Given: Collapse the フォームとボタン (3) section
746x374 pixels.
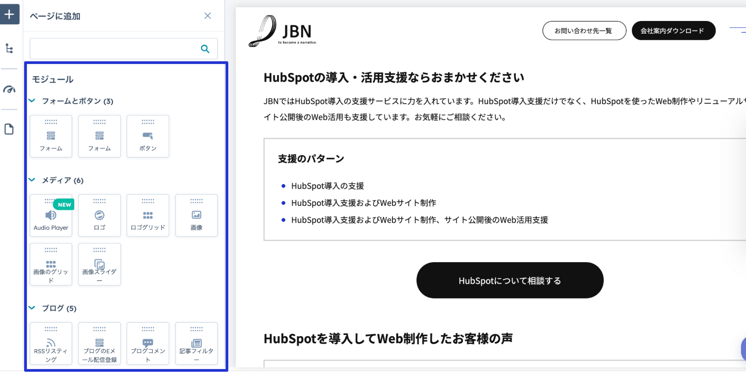Looking at the screenshot, I should 32,100.
